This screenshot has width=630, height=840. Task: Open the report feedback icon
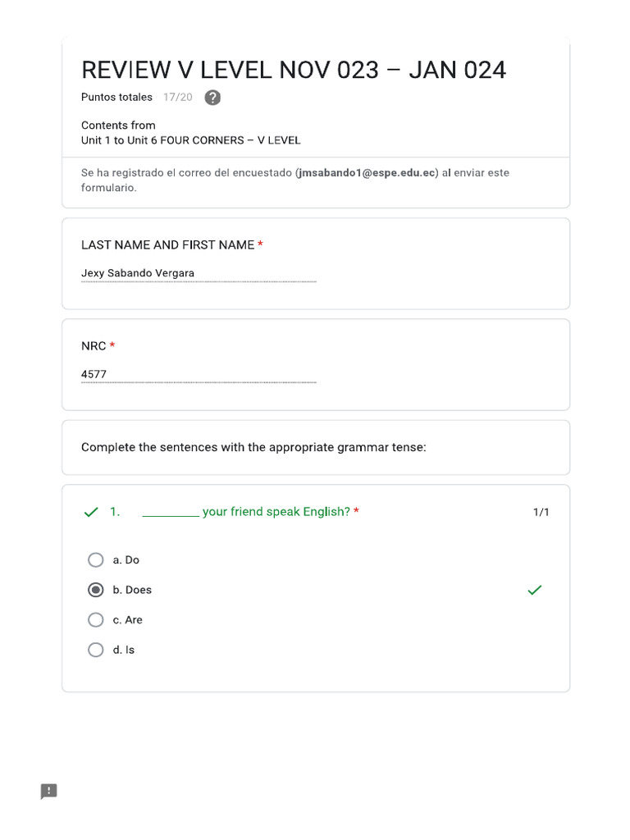click(x=49, y=791)
